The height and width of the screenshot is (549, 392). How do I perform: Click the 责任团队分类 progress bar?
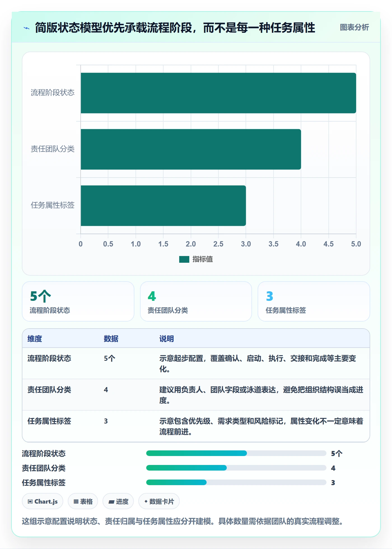coord(236,468)
